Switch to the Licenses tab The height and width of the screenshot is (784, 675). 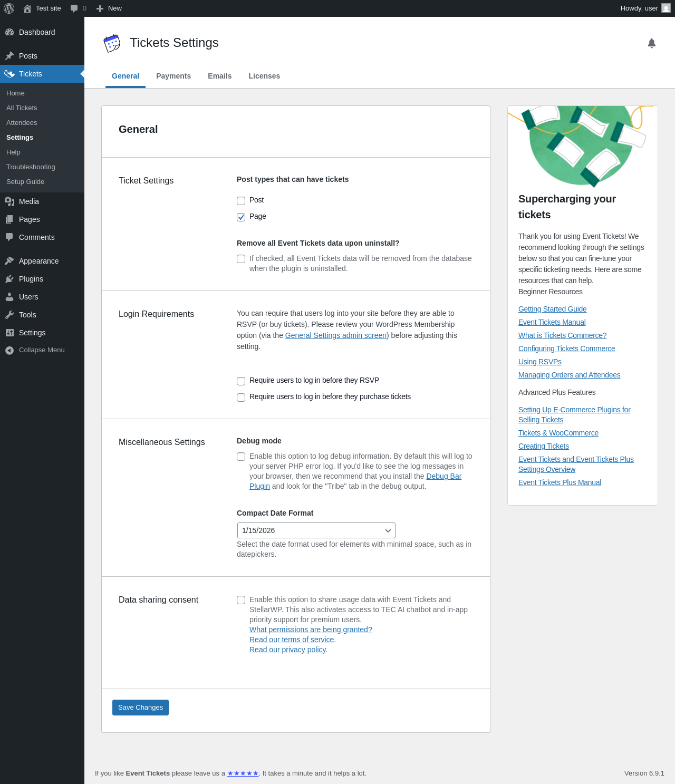pos(264,76)
